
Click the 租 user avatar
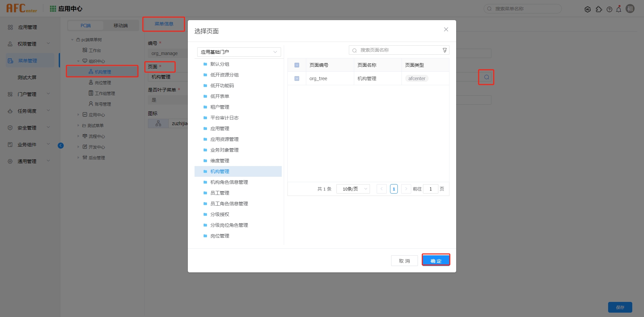[630, 8]
